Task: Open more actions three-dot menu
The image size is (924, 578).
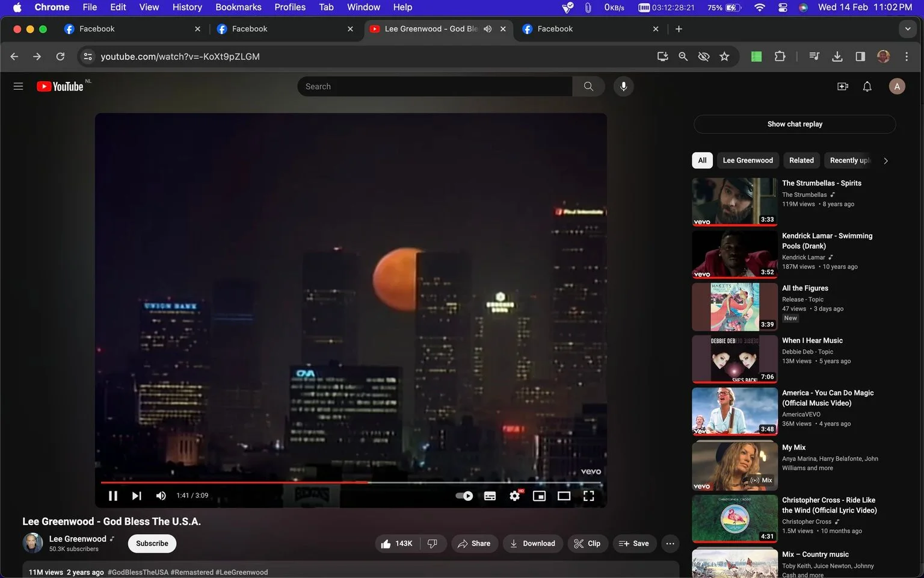Action: (x=670, y=543)
